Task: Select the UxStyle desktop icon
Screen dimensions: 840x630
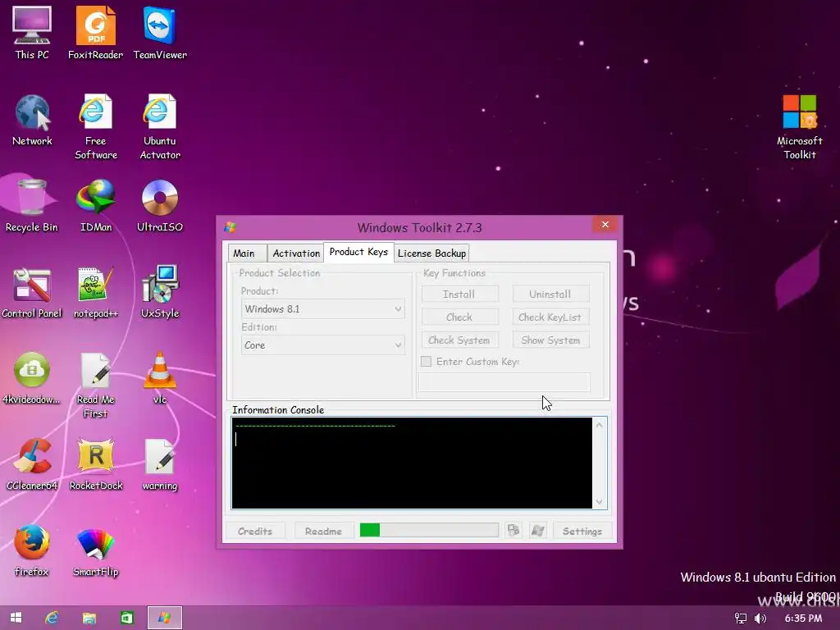Action: click(160, 292)
